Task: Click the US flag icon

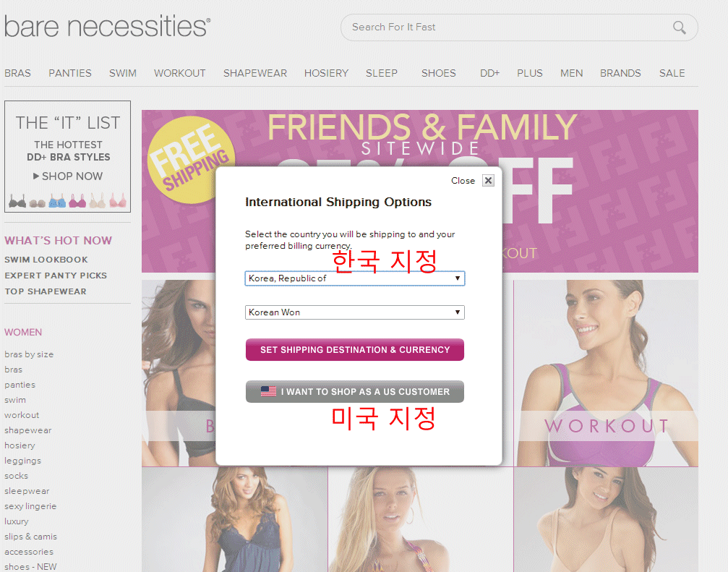Action: (x=268, y=391)
